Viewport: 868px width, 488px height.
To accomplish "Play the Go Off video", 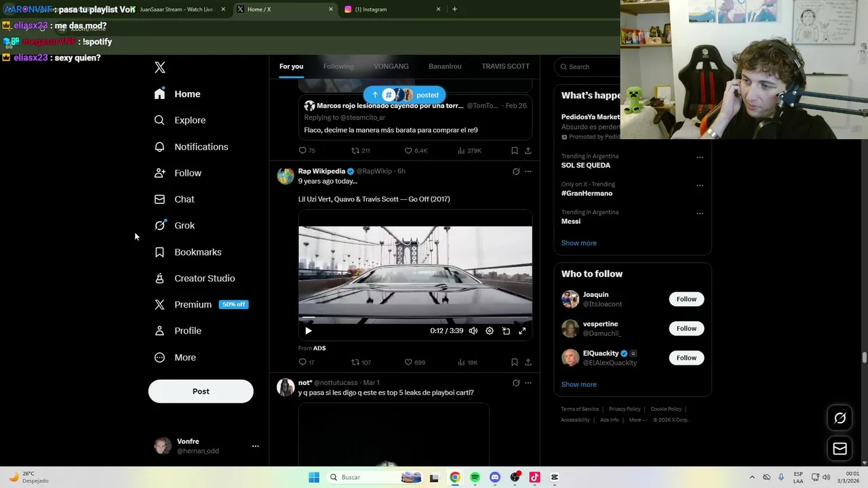I will pyautogui.click(x=308, y=331).
